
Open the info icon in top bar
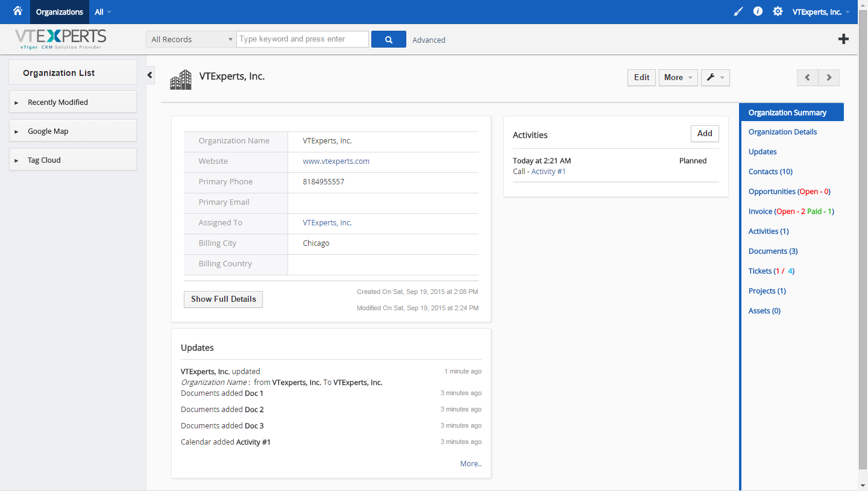(x=758, y=11)
